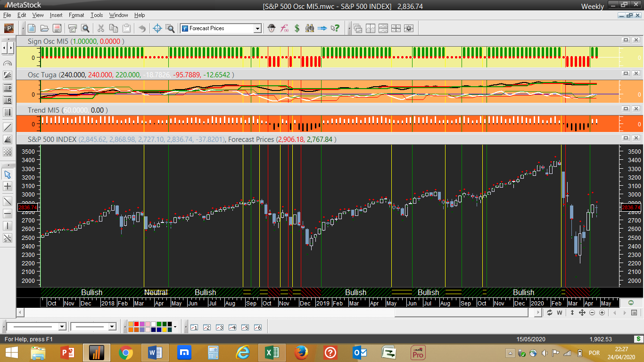This screenshot has height=362, width=644.
Task: Open the Expert Advisor icon
Action: point(272,28)
